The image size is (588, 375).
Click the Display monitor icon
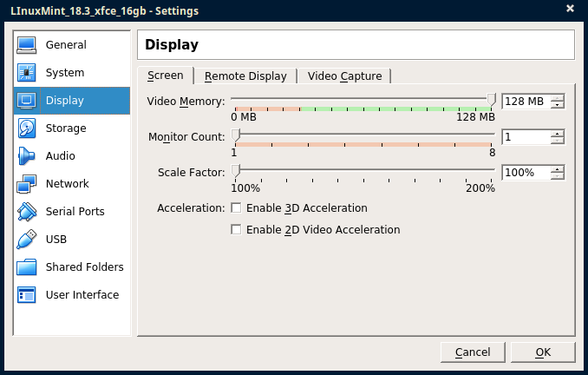tap(26, 101)
